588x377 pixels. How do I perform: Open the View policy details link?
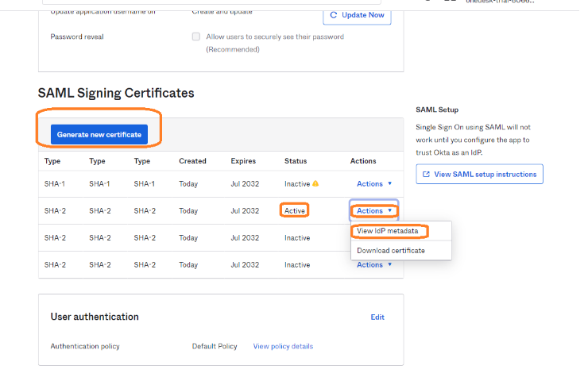(x=283, y=347)
